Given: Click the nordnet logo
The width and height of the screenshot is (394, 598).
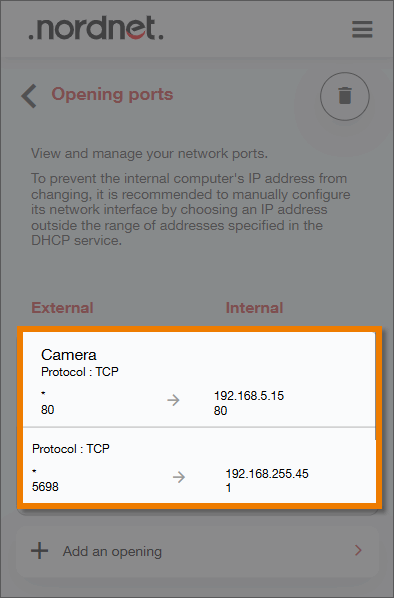Looking at the screenshot, I should [x=96, y=28].
